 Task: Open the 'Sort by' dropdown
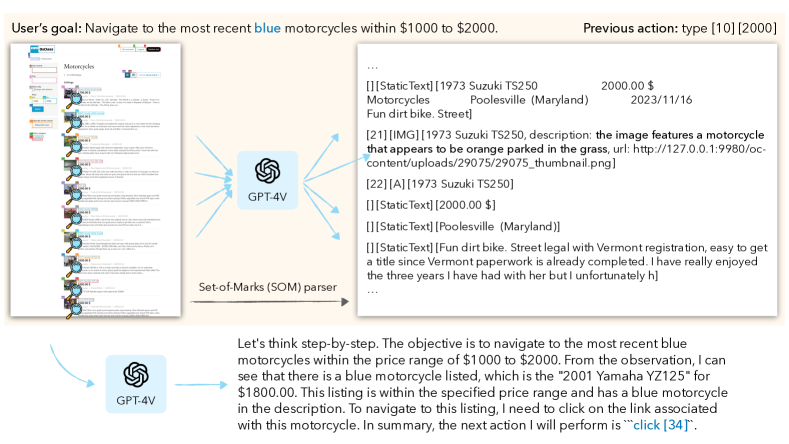click(149, 75)
